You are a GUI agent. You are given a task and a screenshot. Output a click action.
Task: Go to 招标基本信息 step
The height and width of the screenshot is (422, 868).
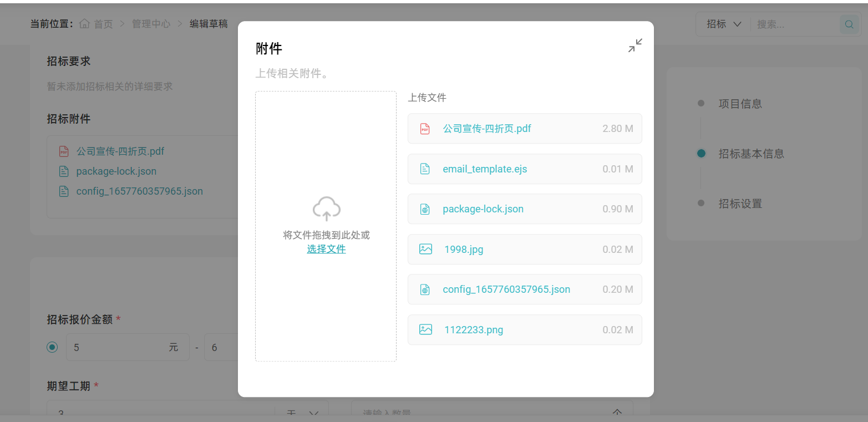pos(751,154)
